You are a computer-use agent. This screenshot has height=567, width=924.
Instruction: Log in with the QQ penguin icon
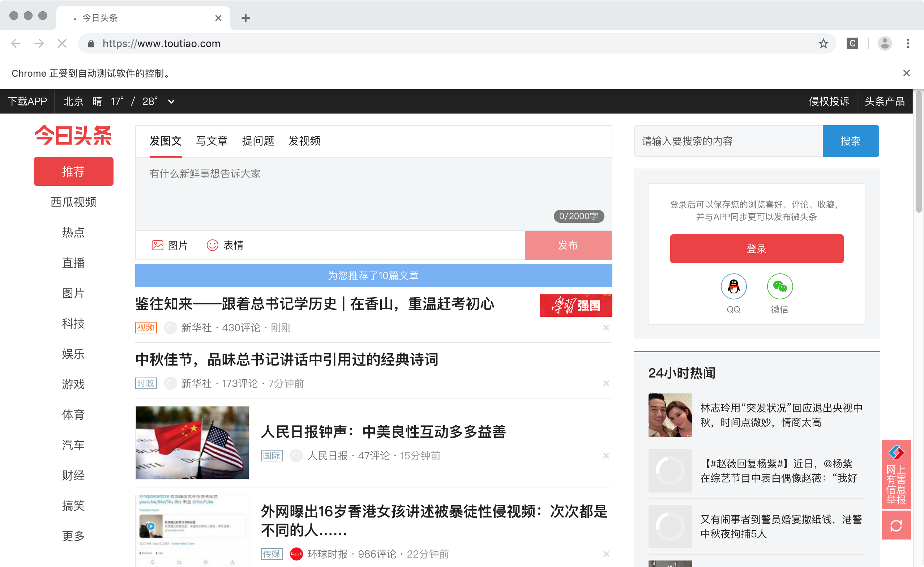pos(733,286)
